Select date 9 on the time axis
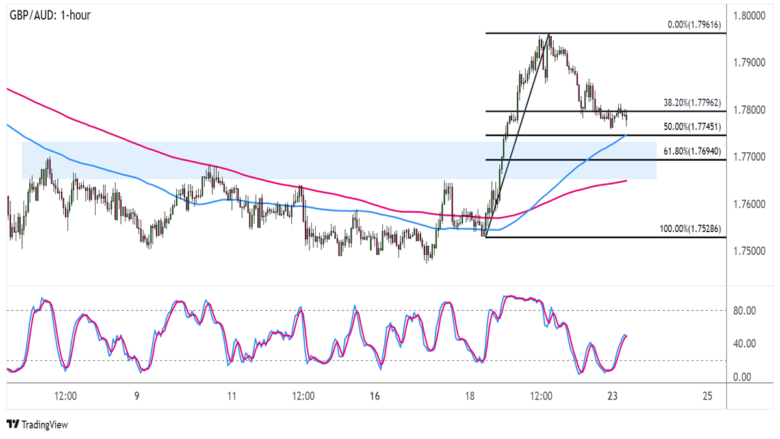The image size is (780, 439). [x=136, y=397]
